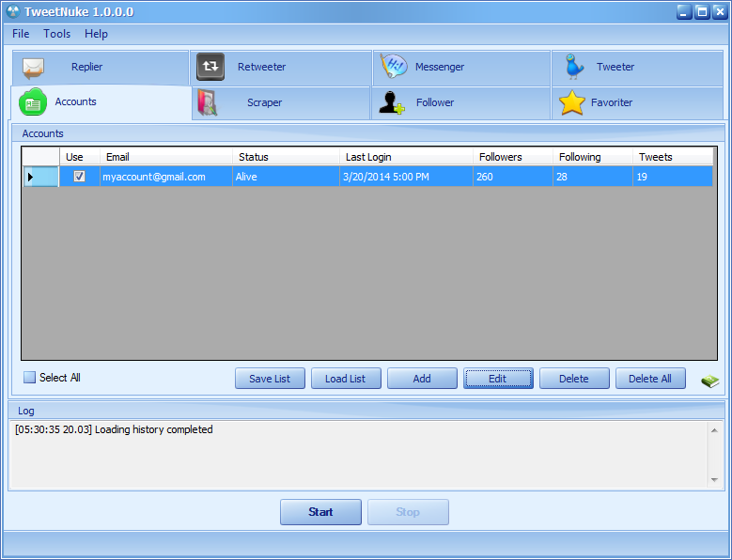Click the Retweeter arrows icon

(x=210, y=67)
